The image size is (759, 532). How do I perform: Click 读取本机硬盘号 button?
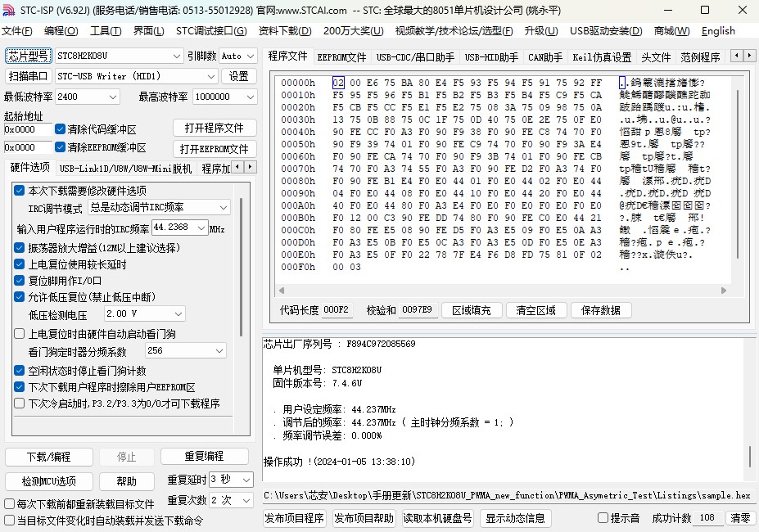coord(437,519)
